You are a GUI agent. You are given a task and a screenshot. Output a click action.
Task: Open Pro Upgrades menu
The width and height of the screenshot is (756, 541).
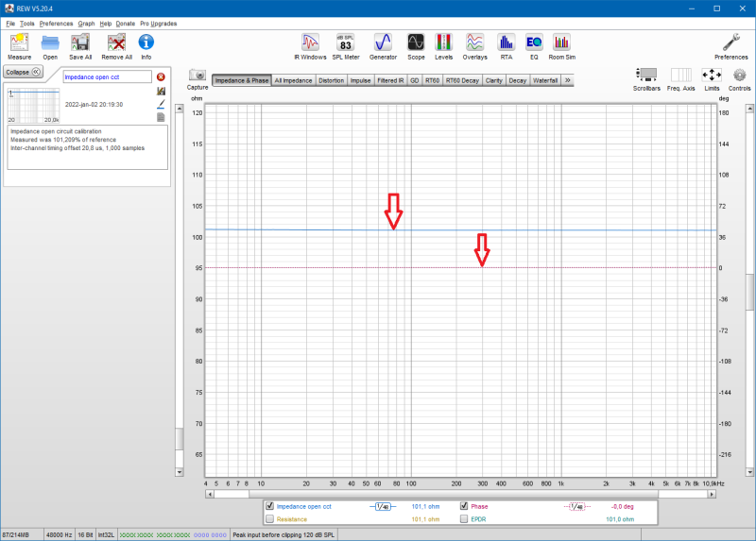tap(159, 24)
